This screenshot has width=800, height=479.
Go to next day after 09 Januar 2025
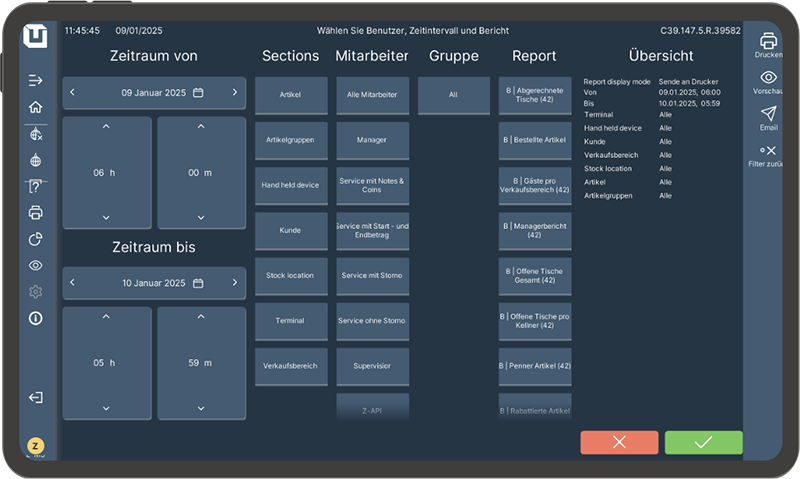pyautogui.click(x=234, y=92)
